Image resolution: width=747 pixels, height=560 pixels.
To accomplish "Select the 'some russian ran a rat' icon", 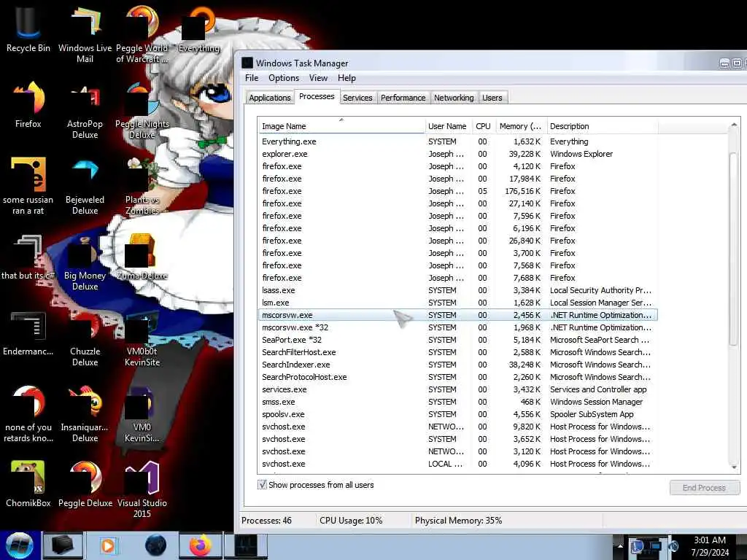I will pyautogui.click(x=28, y=186).
